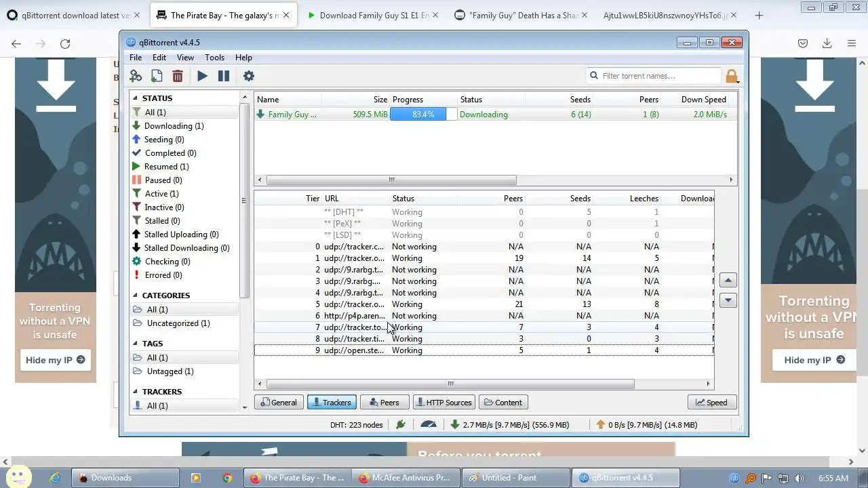Resume torrents with the play toolbar icon
This screenshot has height=488, width=868.
[x=202, y=76]
